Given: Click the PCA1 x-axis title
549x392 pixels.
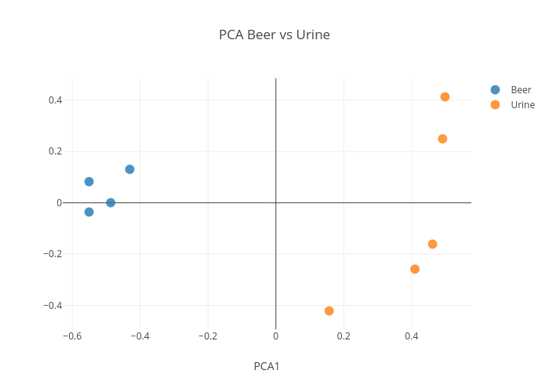Looking at the screenshot, I should click(267, 366).
